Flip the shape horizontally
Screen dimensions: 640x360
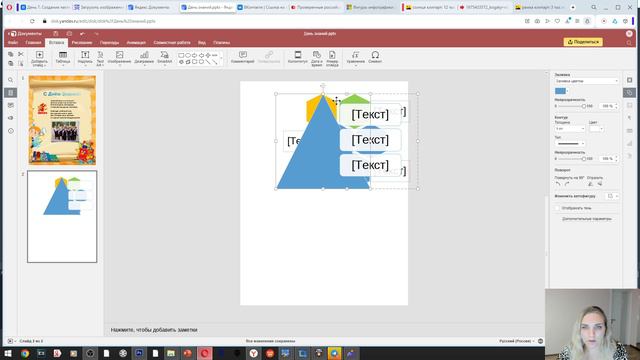pyautogui.click(x=590, y=184)
